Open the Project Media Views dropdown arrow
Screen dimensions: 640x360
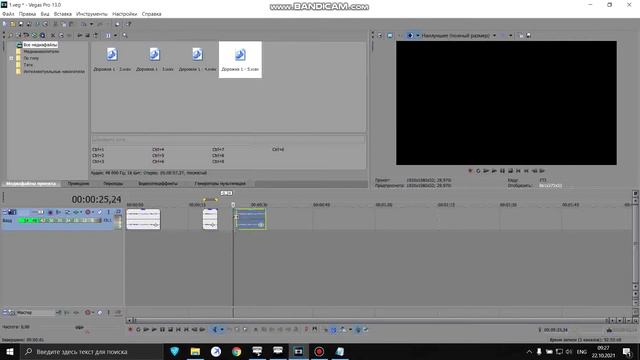click(x=115, y=36)
